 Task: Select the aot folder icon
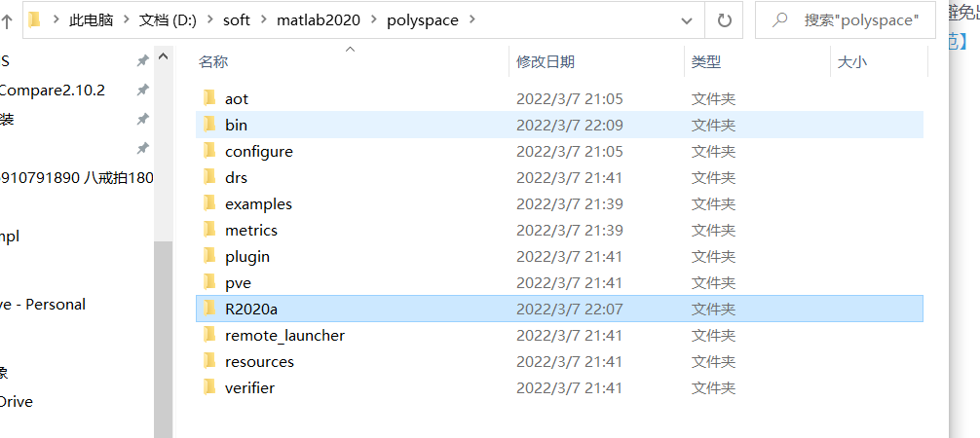pos(209,98)
